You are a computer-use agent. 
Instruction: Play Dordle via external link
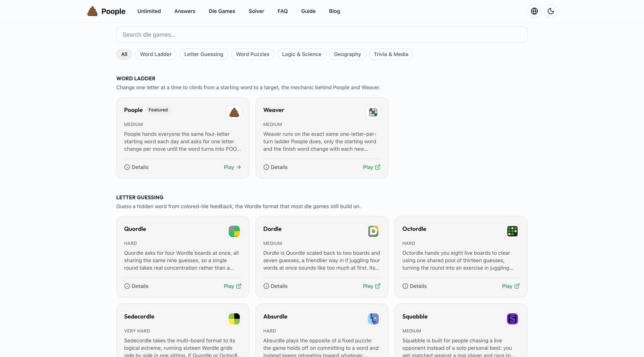(x=372, y=286)
